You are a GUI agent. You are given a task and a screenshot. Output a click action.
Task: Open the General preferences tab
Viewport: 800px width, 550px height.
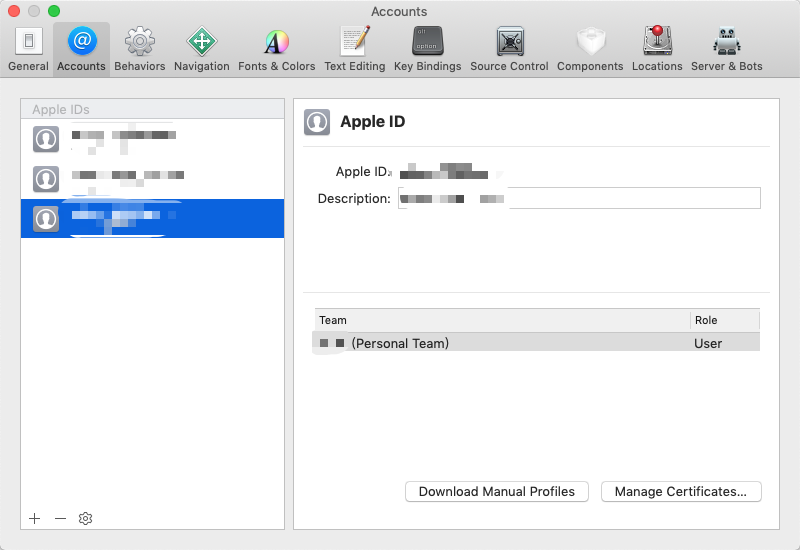click(x=28, y=49)
